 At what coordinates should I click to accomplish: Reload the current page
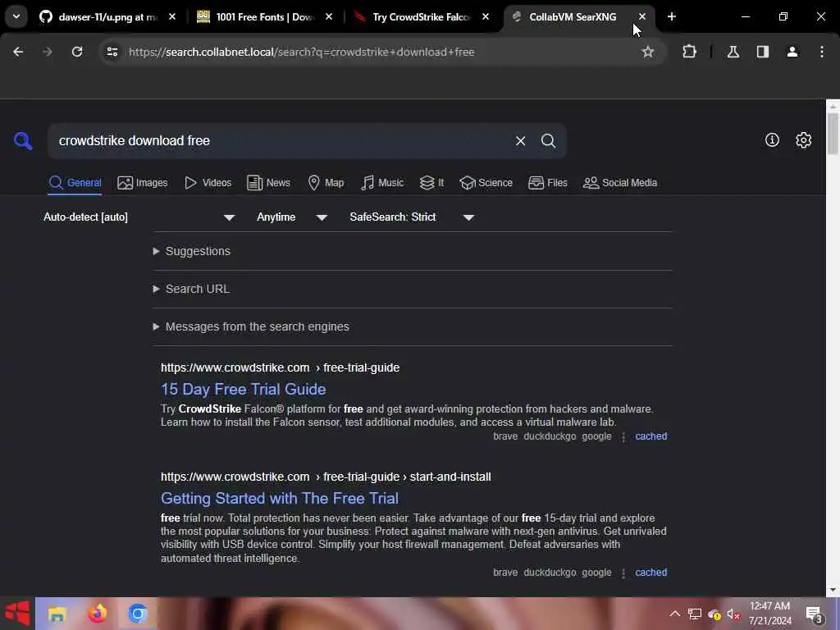click(x=77, y=52)
